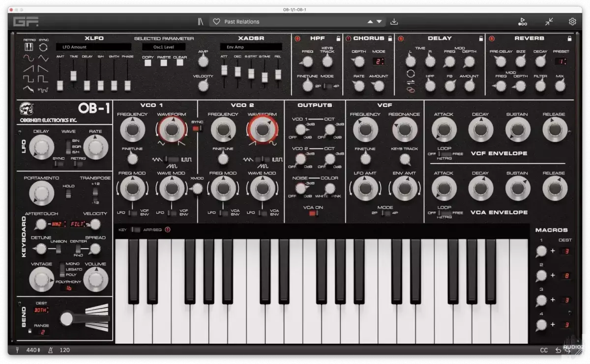The image size is (590, 364).
Task: Click the Polyphony 16 value display
Action: (x=68, y=288)
